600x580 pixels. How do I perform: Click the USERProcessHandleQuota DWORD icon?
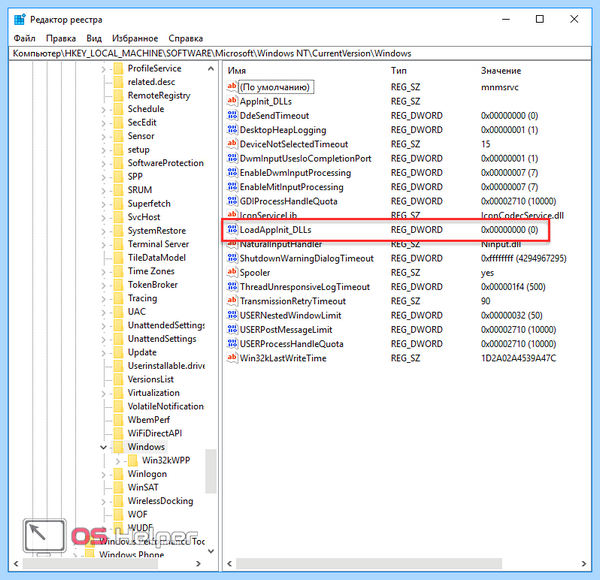point(232,344)
